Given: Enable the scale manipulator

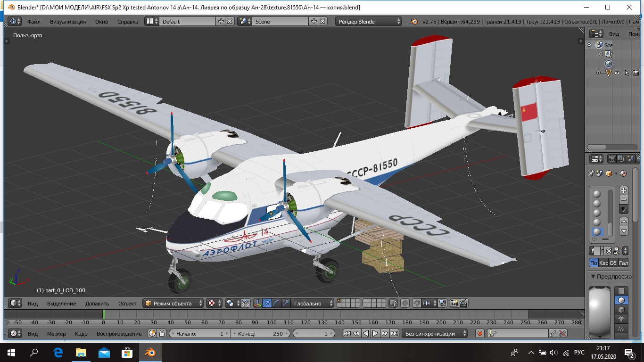Looking at the screenshot, I should (286, 303).
